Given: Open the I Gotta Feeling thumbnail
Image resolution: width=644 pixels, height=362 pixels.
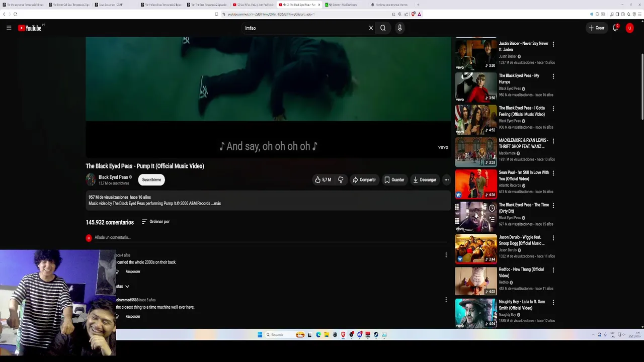Looking at the screenshot, I should (x=475, y=119).
